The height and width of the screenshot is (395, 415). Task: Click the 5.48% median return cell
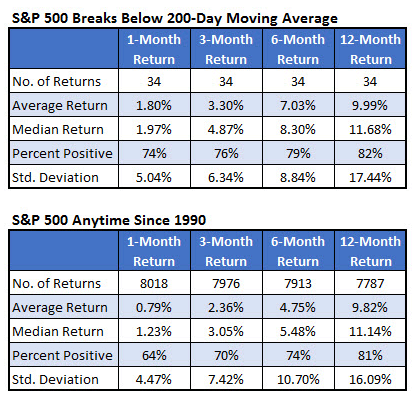click(298, 331)
